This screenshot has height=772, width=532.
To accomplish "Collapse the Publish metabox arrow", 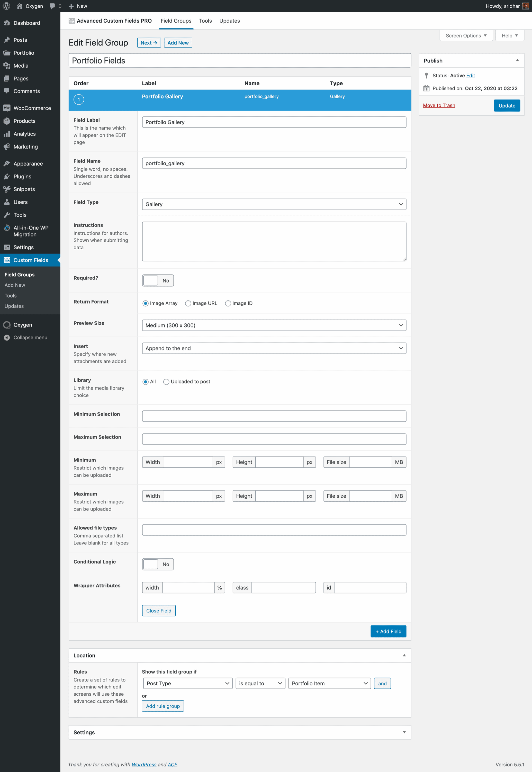I will [517, 60].
